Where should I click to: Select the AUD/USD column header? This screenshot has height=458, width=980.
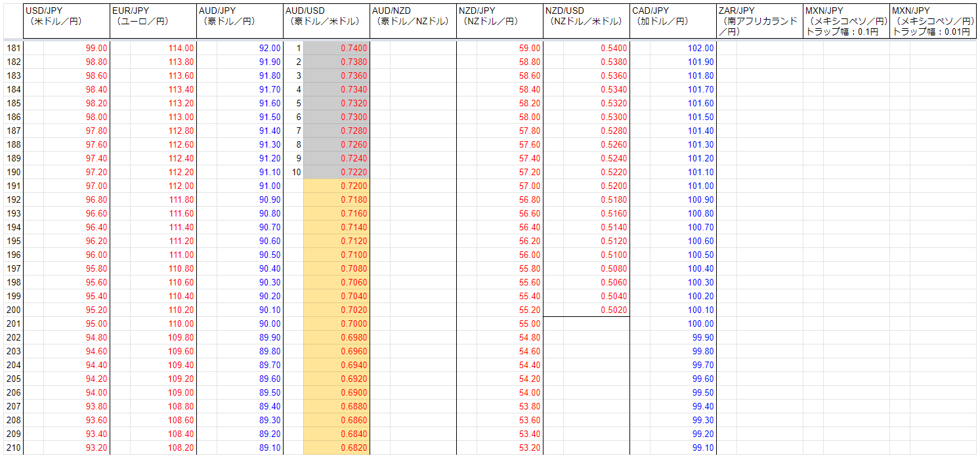326,21
